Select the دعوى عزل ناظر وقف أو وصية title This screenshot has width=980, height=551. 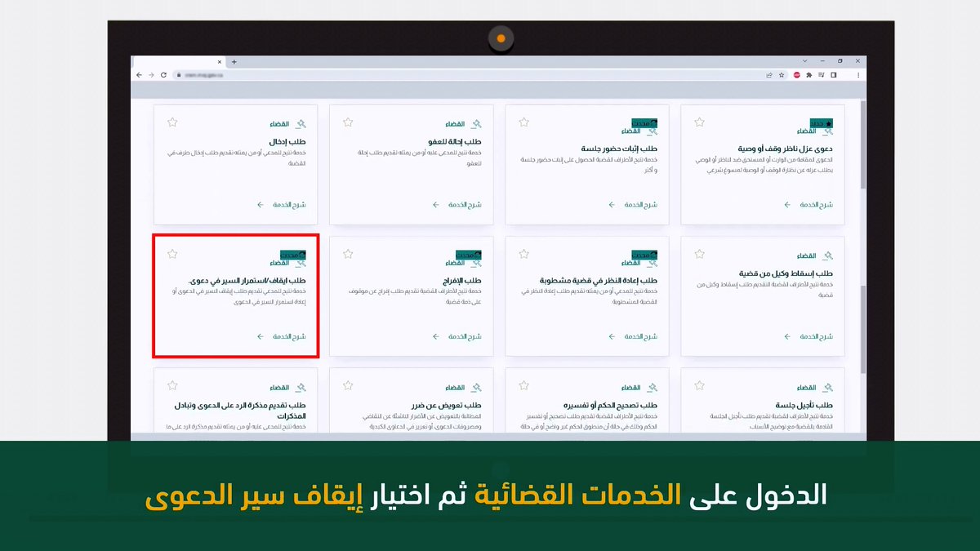[786, 149]
